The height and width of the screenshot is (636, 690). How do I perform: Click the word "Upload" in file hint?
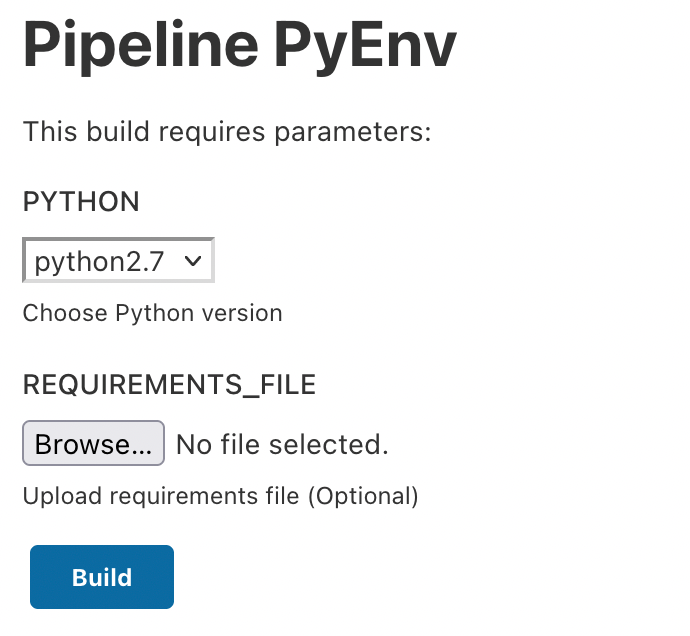[x=54, y=495]
